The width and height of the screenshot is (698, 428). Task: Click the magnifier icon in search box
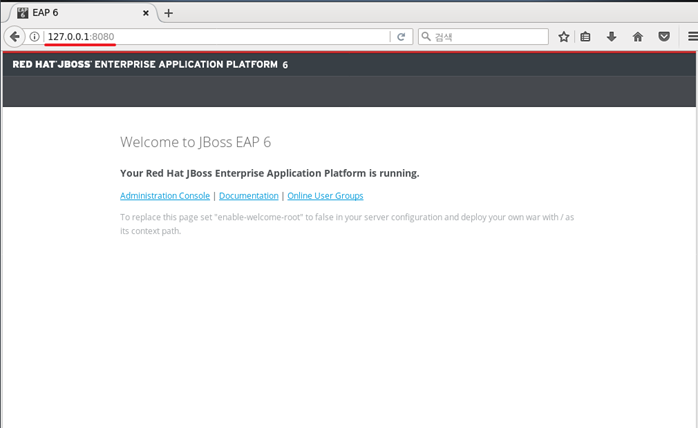pyautogui.click(x=426, y=37)
